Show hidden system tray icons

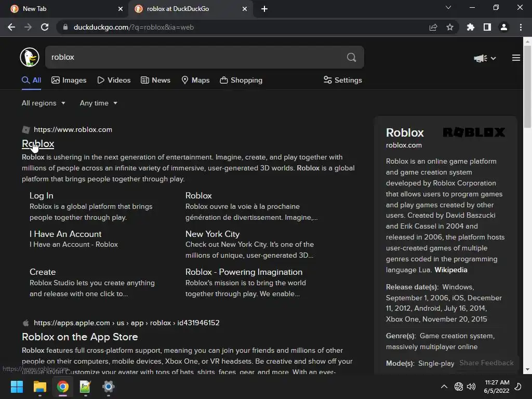pos(444,387)
